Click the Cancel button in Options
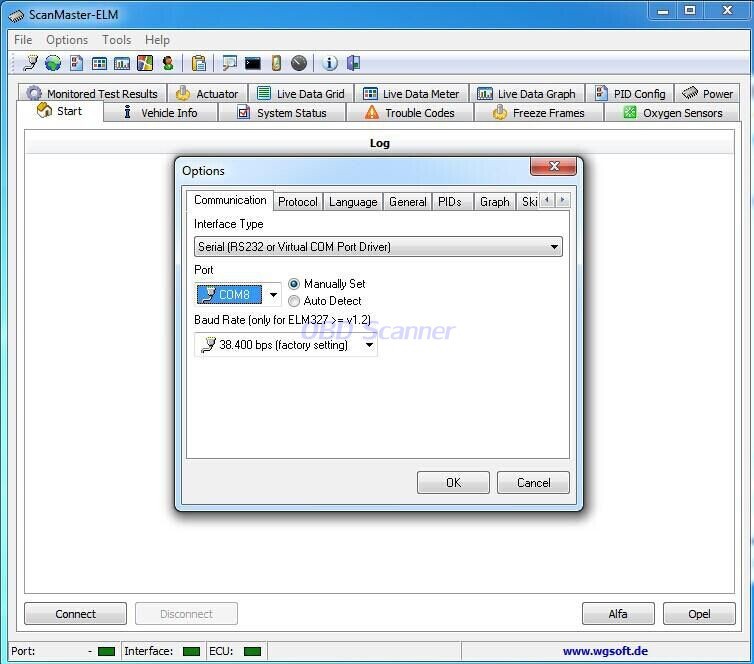 point(533,483)
